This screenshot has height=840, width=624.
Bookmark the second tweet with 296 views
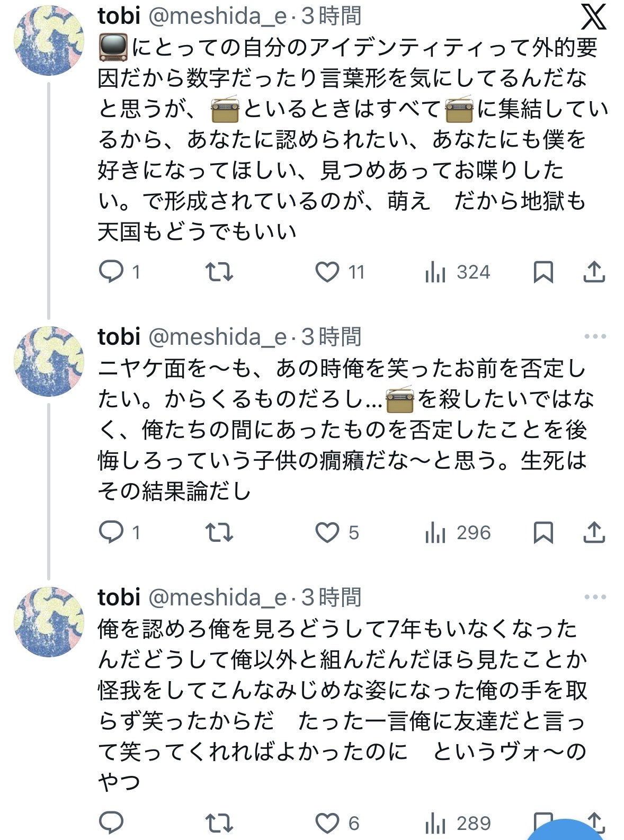543,532
